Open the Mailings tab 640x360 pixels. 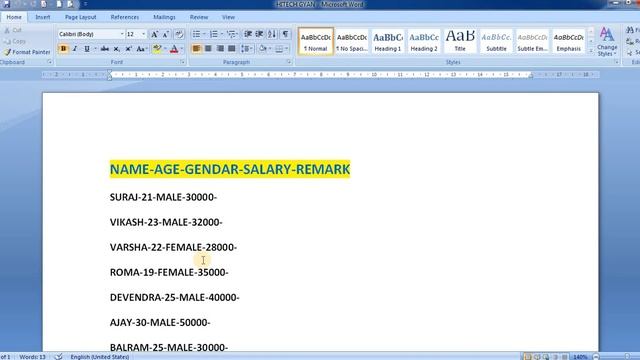point(164,17)
